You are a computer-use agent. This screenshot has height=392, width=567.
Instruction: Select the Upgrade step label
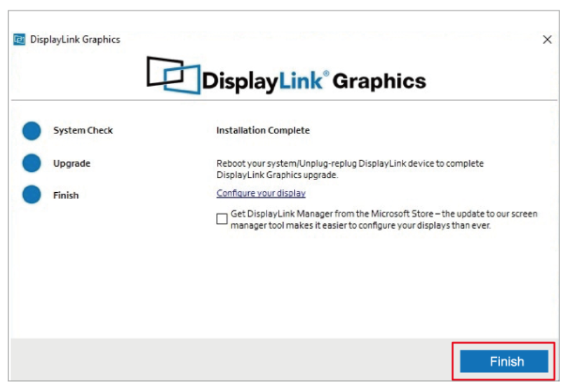(72, 164)
